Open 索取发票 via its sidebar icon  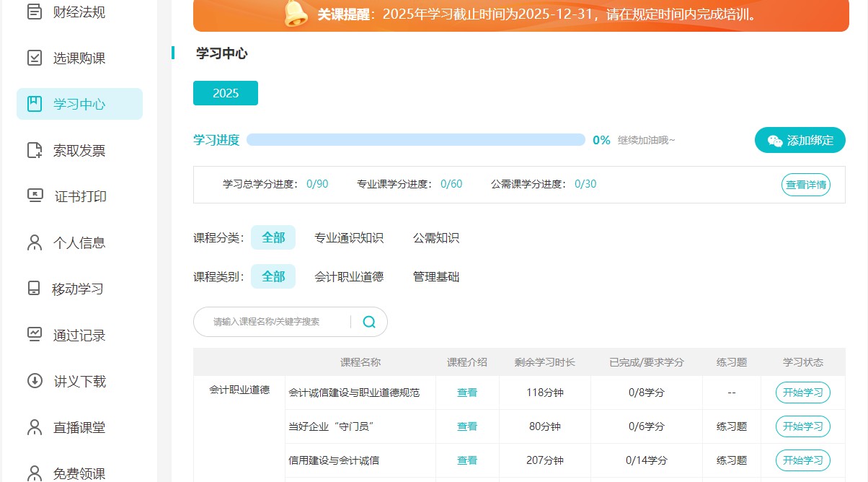33,150
